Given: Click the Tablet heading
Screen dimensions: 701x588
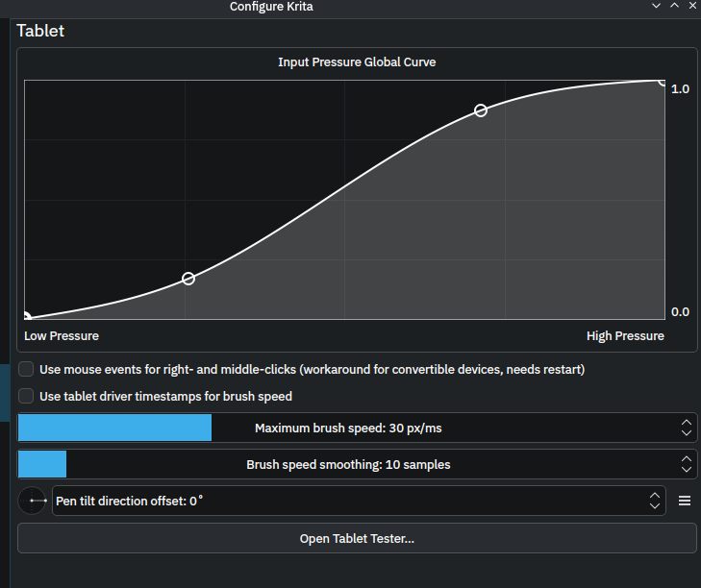Looking at the screenshot, I should [40, 31].
